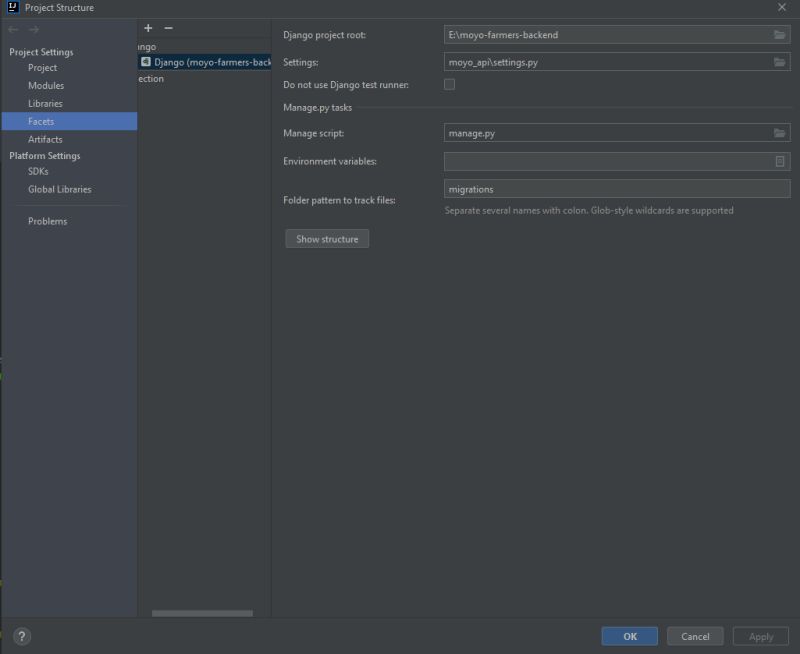
Task: Click the Apply button
Action: [760, 636]
